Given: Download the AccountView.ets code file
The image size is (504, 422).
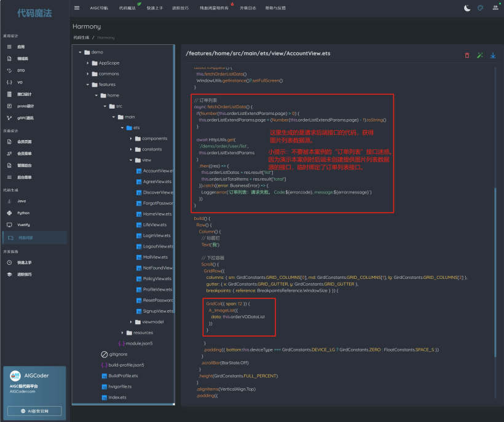Looking at the screenshot, I should tap(493, 55).
